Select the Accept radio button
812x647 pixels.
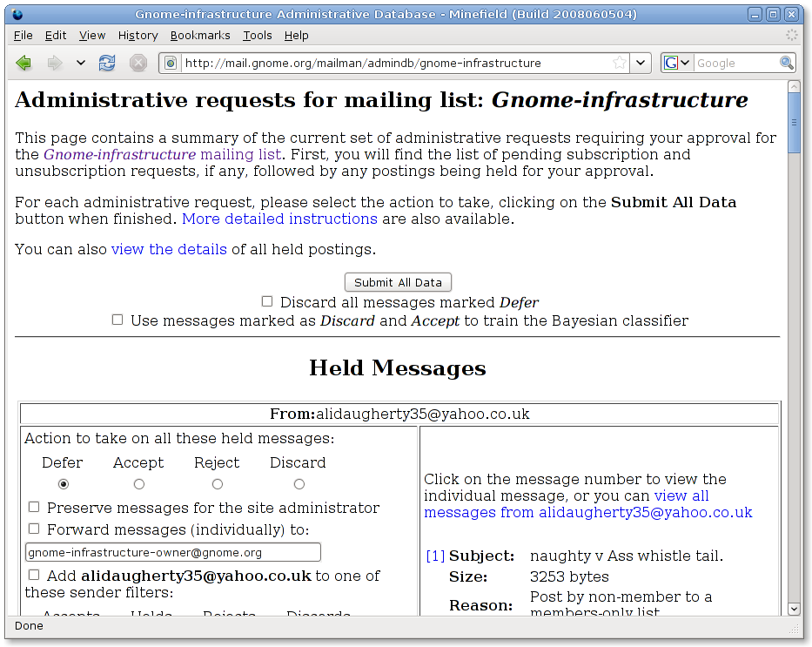pos(138,484)
